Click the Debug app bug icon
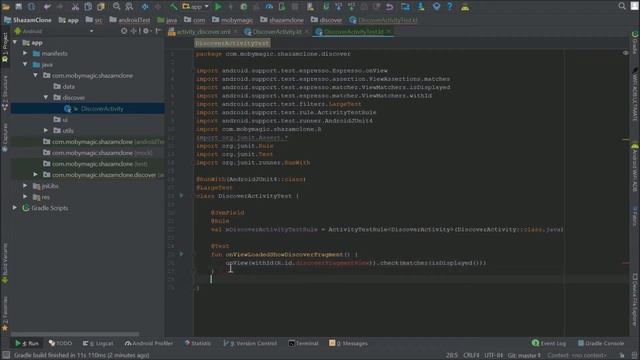 (244, 7)
